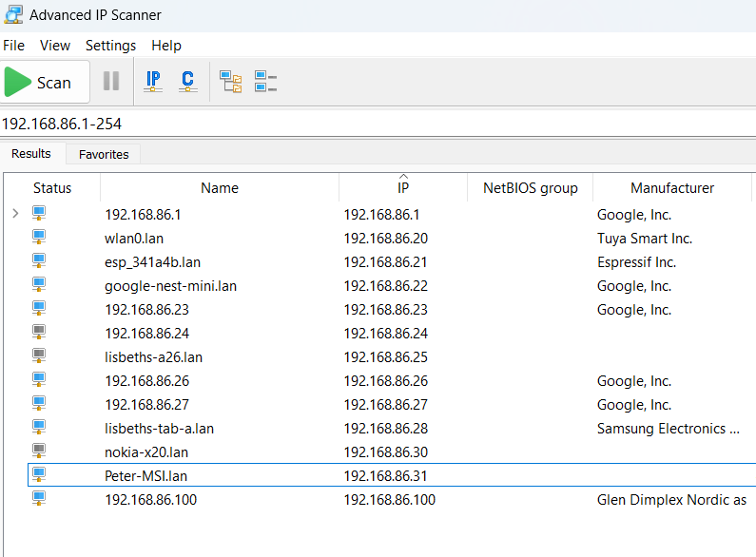
Task: Click Samsung Electronics manufacturer cell
Action: (669, 429)
